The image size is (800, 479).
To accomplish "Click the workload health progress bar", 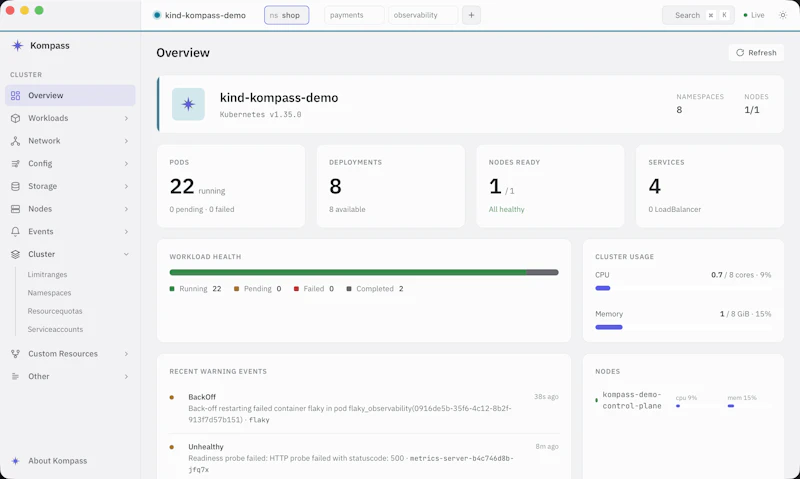I will click(x=364, y=272).
